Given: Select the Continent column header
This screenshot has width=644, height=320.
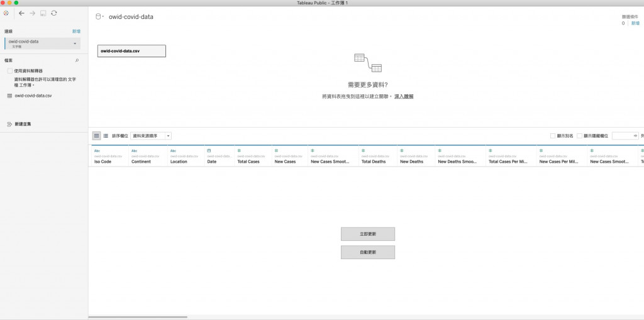Looking at the screenshot, I should 148,156.
